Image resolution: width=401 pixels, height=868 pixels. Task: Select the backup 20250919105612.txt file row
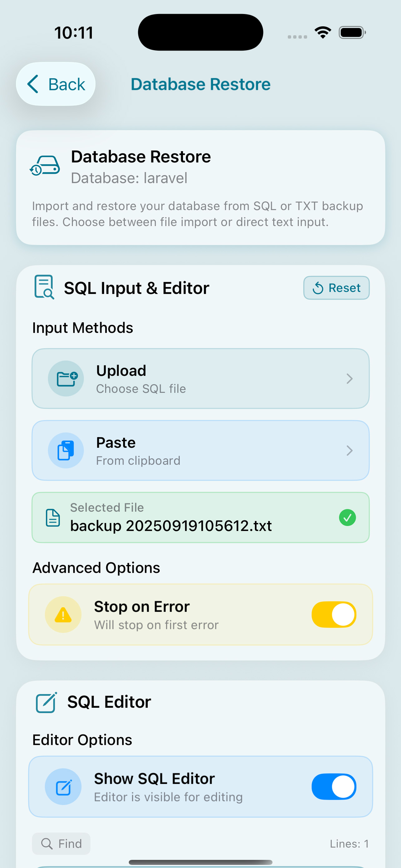201,517
